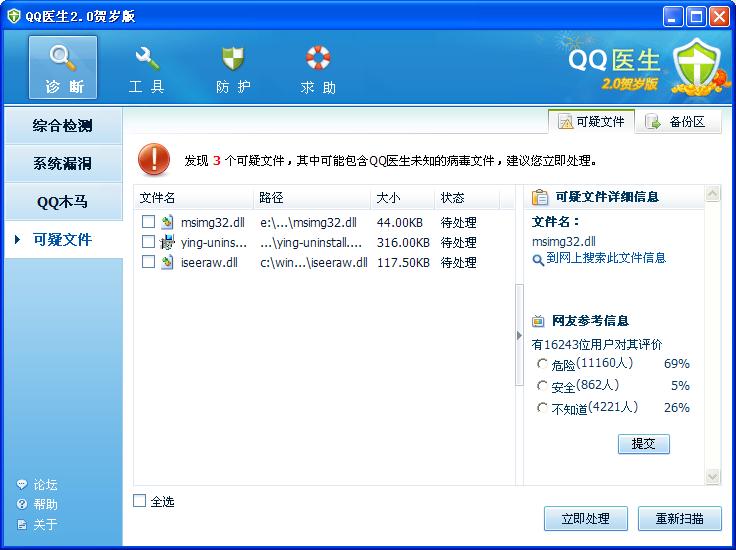Open the 帮助 help link
The width and height of the screenshot is (736, 550).
click(x=46, y=504)
